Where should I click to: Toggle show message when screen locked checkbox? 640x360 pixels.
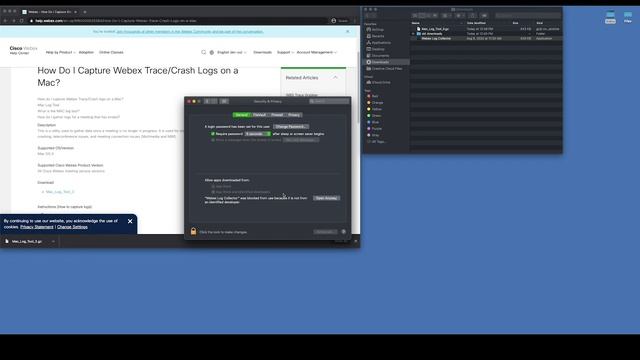click(x=213, y=140)
